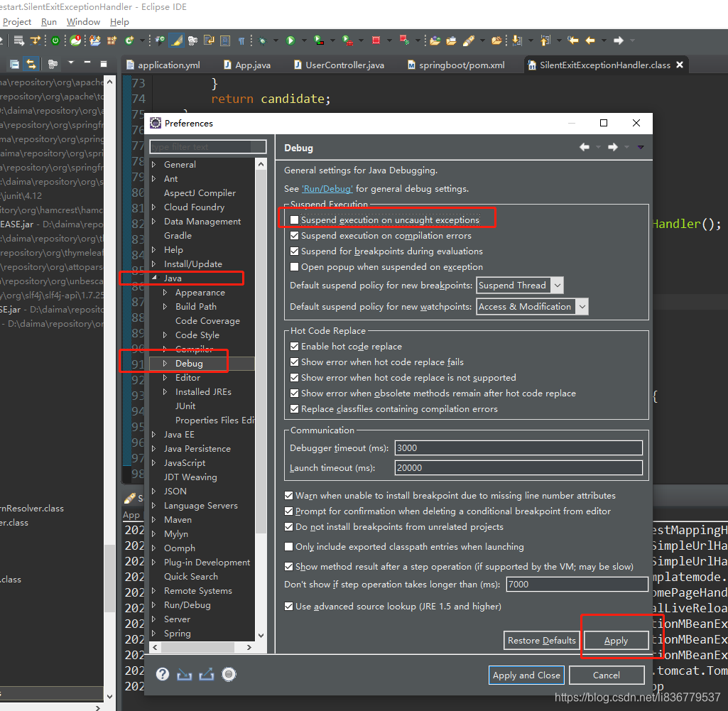
Task: Click the Toggle Mark Occurrences highlighter icon
Action: pyautogui.click(x=176, y=41)
